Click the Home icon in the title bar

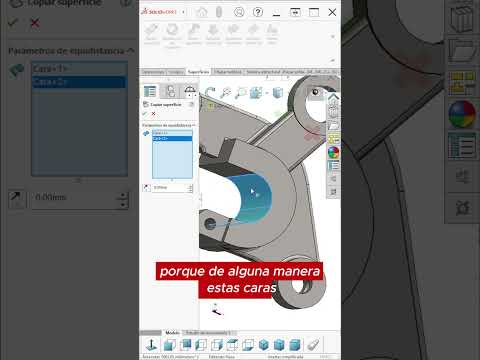tap(202, 12)
